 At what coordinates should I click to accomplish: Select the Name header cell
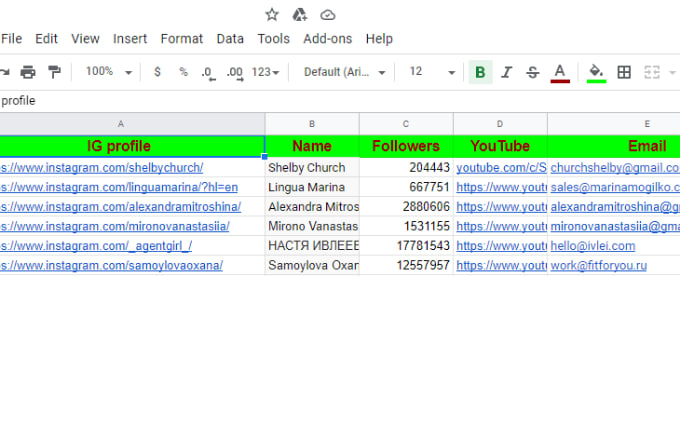(312, 146)
